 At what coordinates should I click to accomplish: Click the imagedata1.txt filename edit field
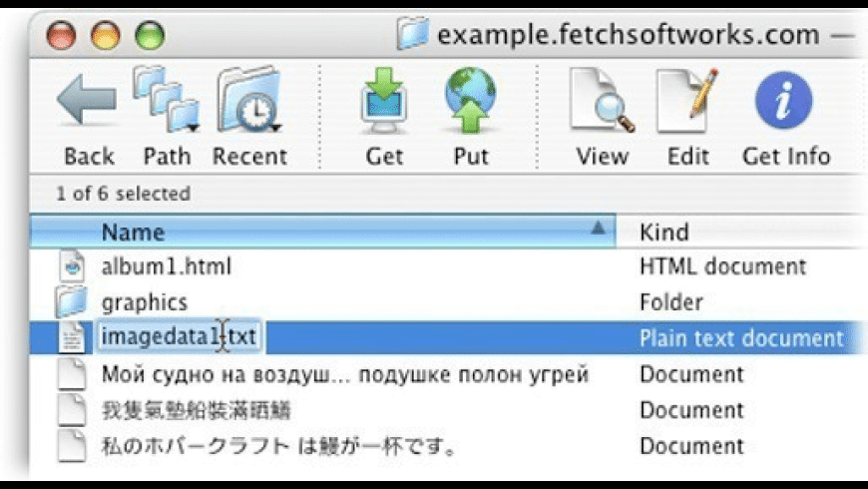coord(178,337)
